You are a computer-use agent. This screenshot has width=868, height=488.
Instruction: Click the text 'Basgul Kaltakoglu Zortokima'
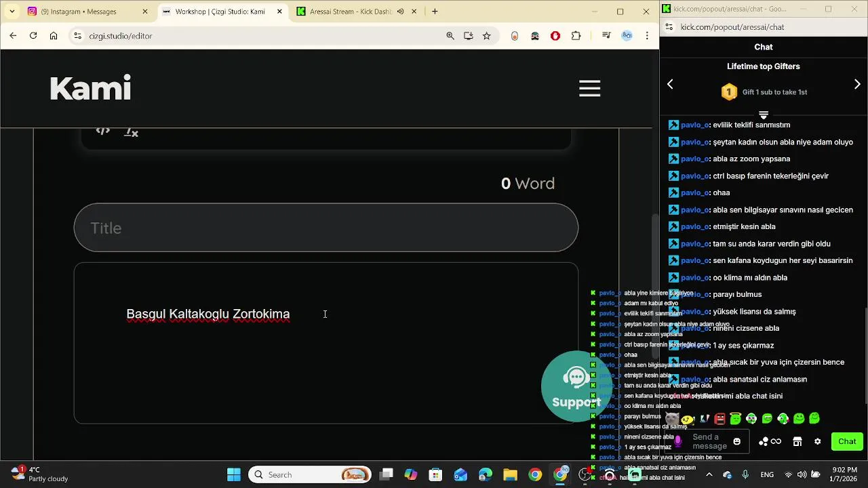(208, 314)
